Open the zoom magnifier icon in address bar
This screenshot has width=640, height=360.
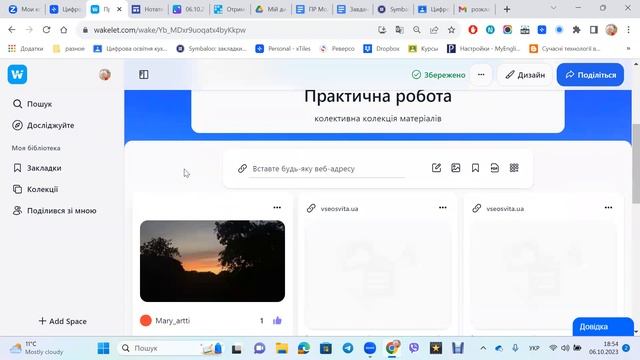[417, 30]
